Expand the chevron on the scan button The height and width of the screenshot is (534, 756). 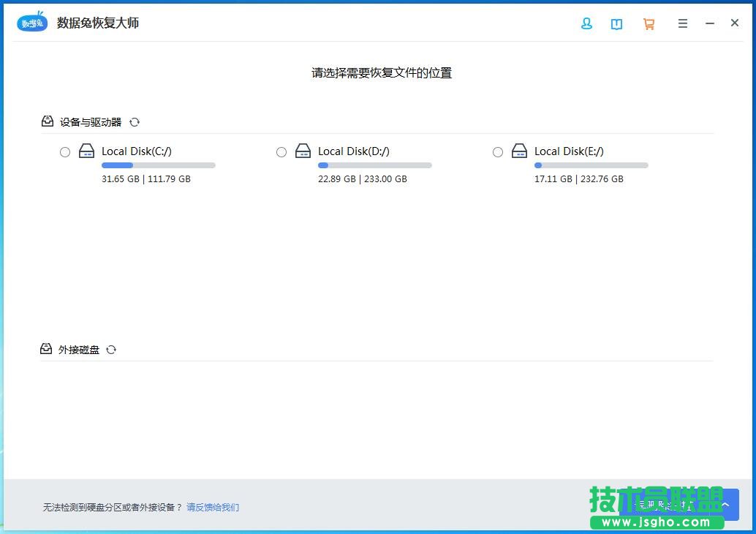(x=725, y=504)
